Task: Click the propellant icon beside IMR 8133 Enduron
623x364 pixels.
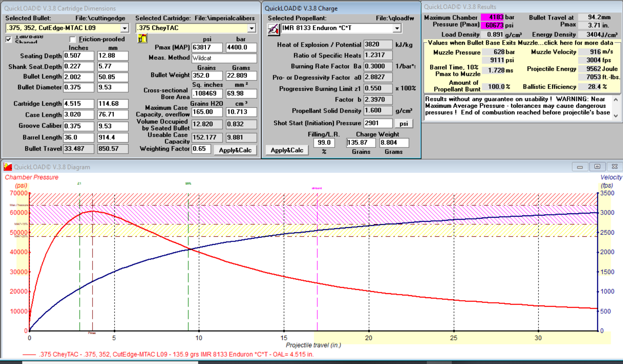Action: 274,29
